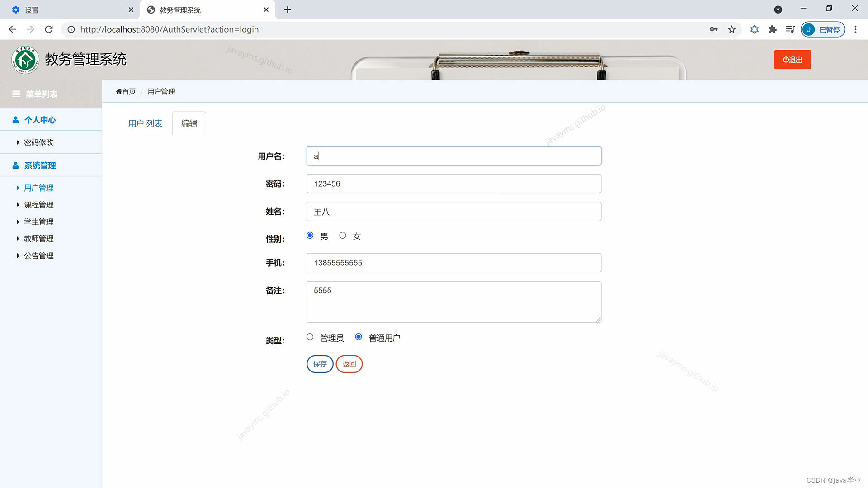
Task: Click into the 手机 phone number field
Action: click(453, 263)
